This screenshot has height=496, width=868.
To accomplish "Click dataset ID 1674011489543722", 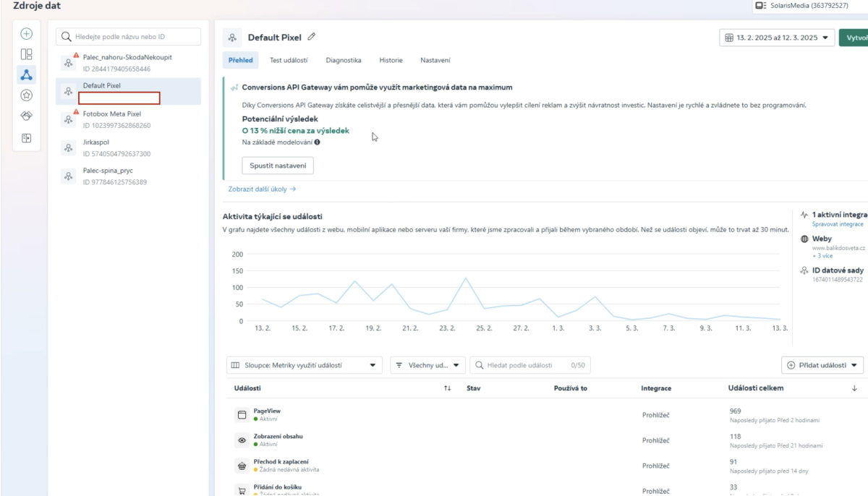I will (x=838, y=279).
